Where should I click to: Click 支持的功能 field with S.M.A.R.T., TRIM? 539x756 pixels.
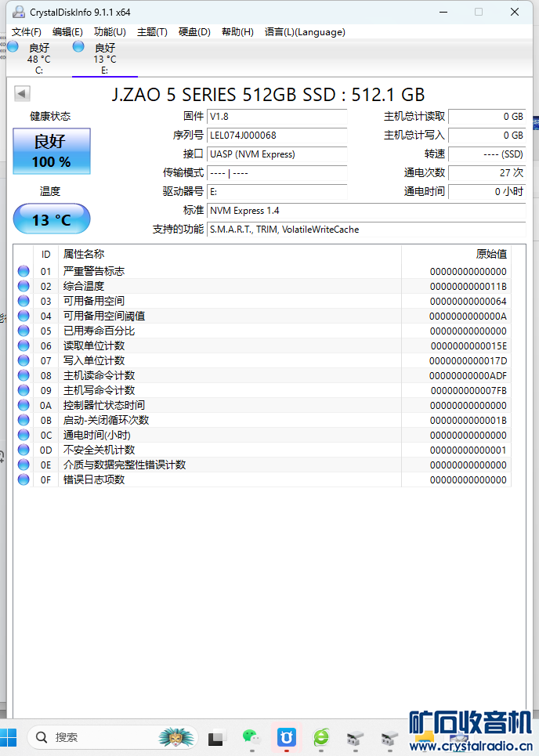pos(367,230)
